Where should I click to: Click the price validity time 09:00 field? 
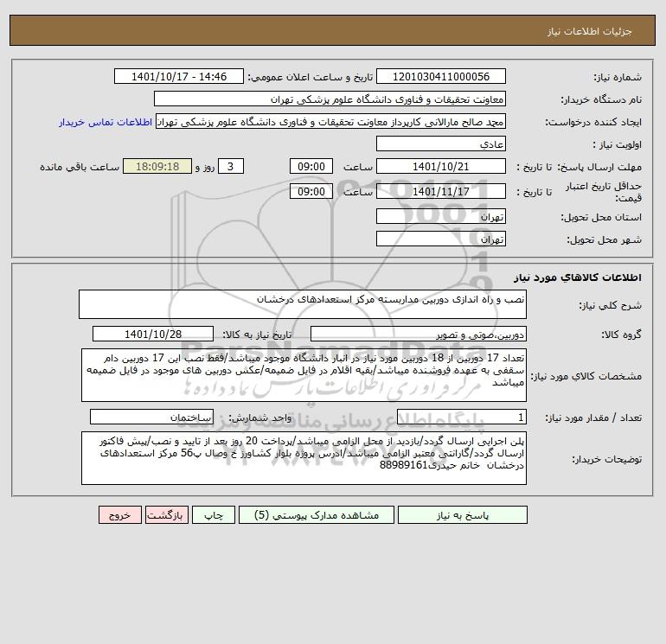point(311,191)
